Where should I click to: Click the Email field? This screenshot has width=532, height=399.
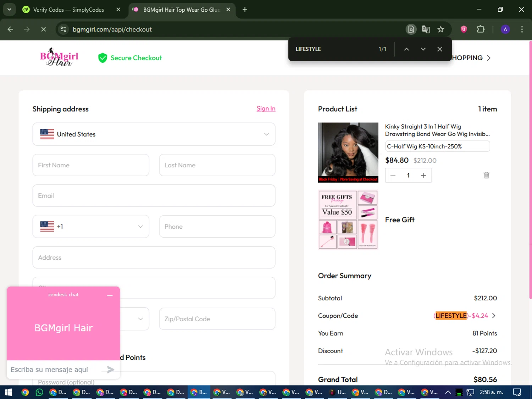(154, 195)
